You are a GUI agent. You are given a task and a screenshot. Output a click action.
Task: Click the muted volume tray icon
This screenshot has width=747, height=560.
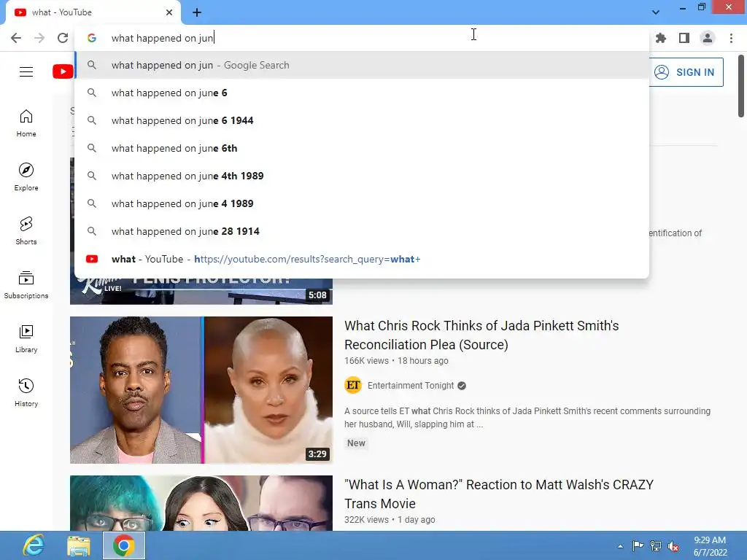point(673,546)
